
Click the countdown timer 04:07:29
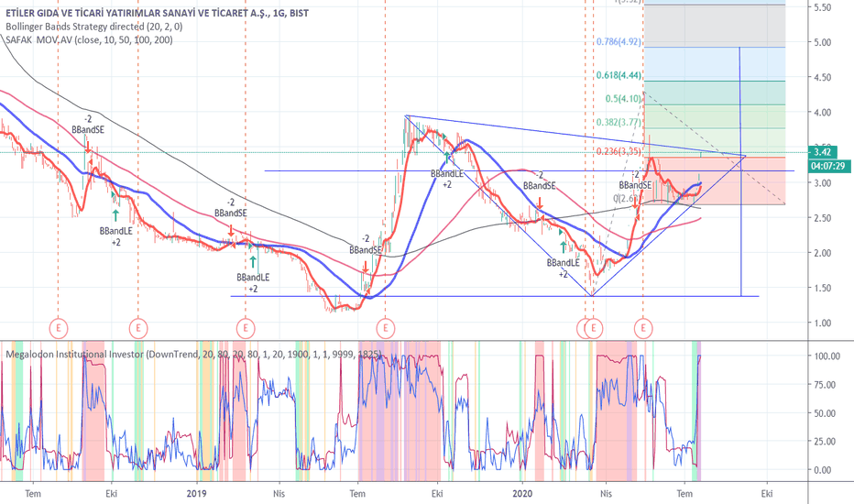tap(828, 166)
